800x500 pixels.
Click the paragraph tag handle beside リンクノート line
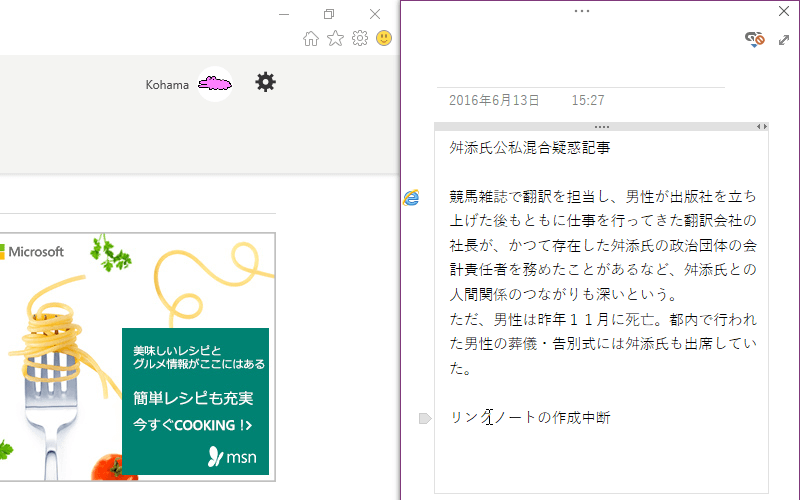point(425,418)
